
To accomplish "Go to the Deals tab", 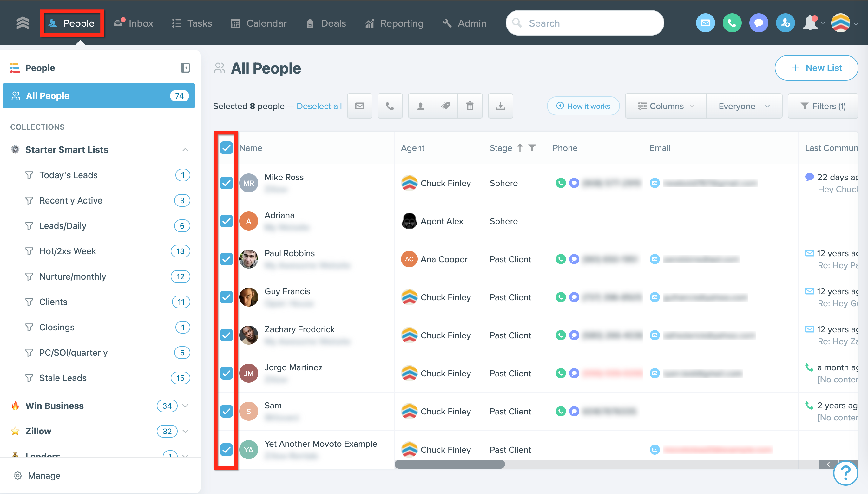I will (x=326, y=23).
